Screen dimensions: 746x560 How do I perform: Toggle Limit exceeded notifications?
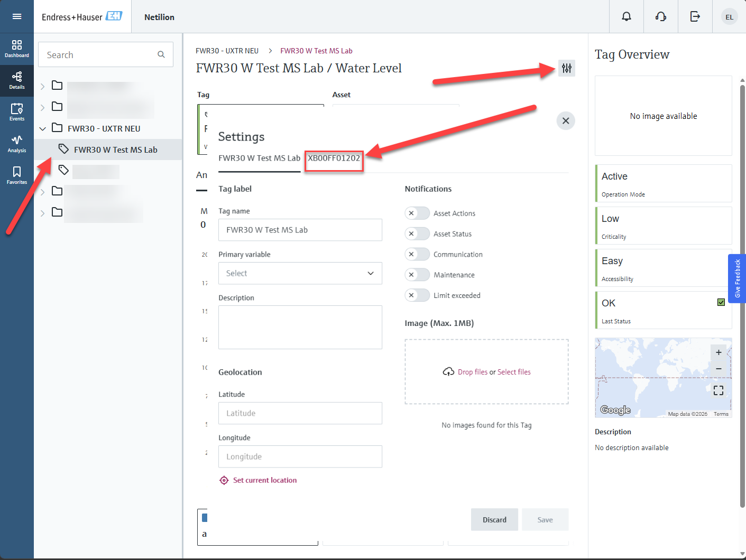coord(417,296)
